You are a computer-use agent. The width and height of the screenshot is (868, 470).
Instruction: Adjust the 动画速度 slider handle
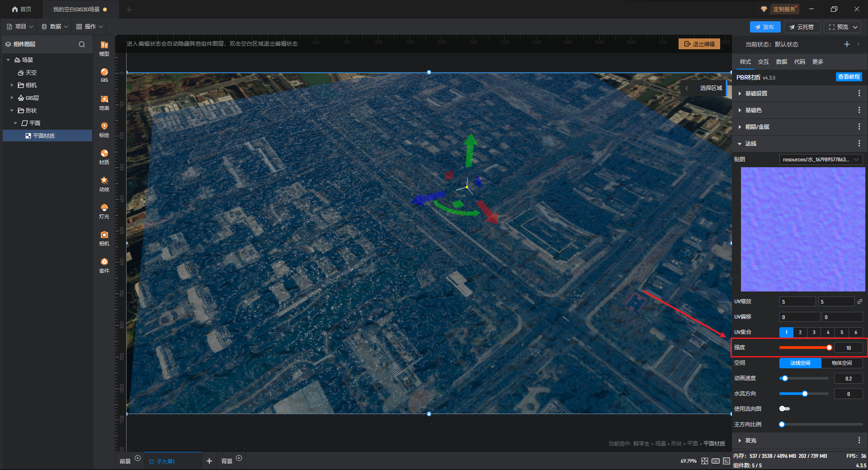click(785, 378)
